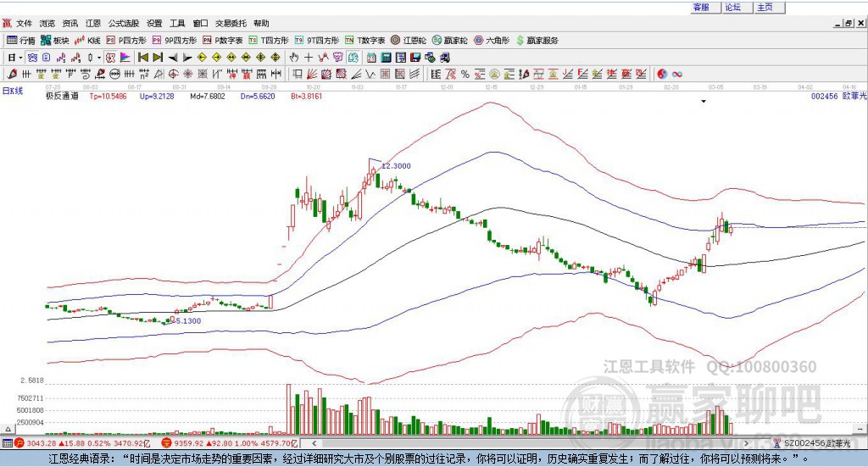Click Bt=3.8161 indicator value

[x=307, y=97]
